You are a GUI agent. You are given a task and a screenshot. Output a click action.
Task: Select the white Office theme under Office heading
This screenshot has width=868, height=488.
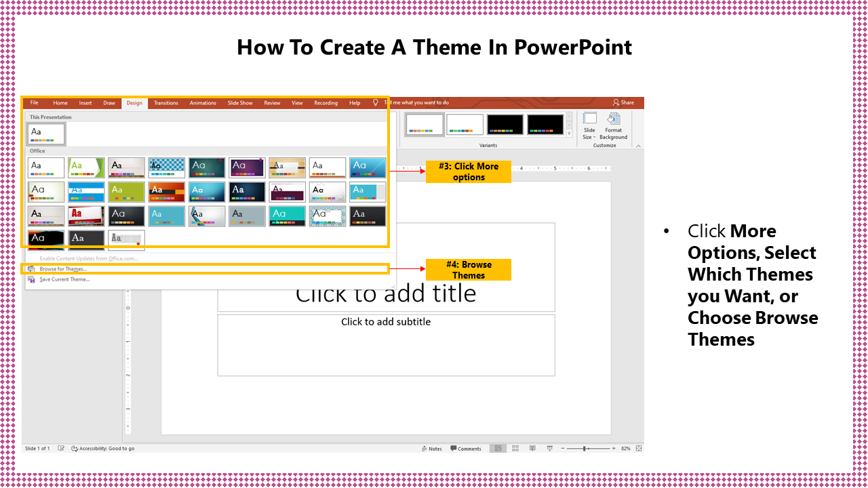(46, 167)
